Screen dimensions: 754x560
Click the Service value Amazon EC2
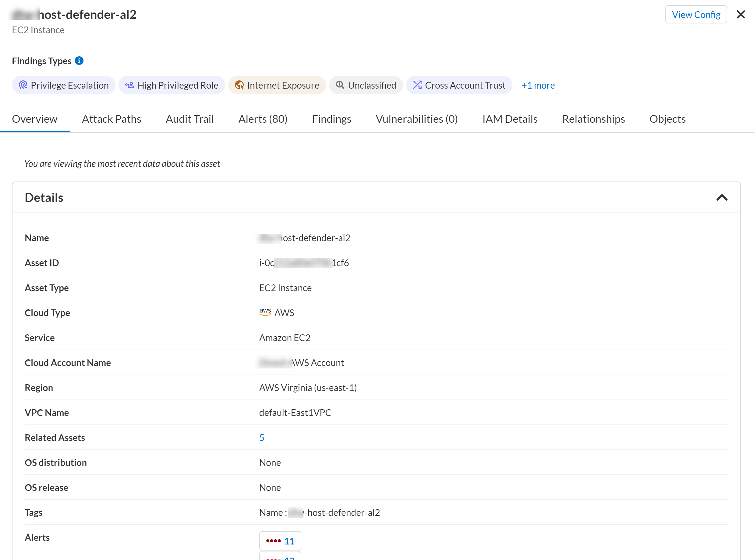click(x=285, y=338)
